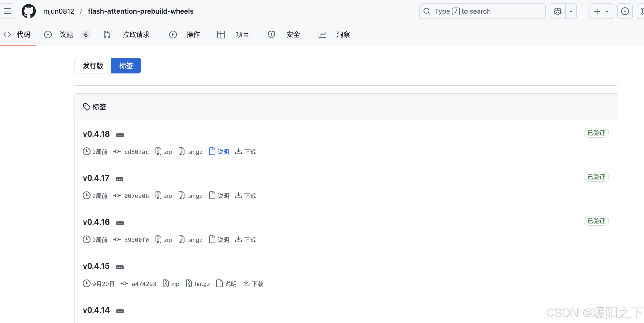Screen dimensions: 644x323
Task: Click the commit icon next to cd507ac
Action: (117, 151)
